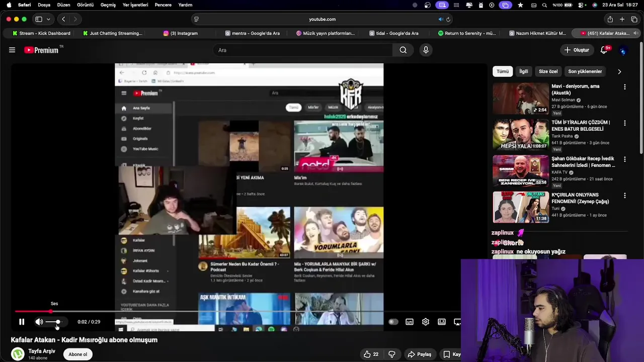Screen dimensions: 644x362
Task: Open the Tayfa Arşiv channel avatar
Action: (x=18, y=354)
